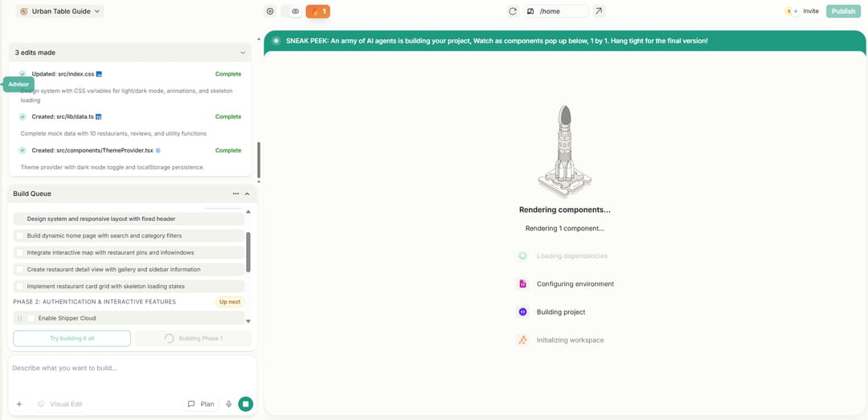Click the refresh preview icon
This screenshot has height=420, width=868.
coord(512,11)
